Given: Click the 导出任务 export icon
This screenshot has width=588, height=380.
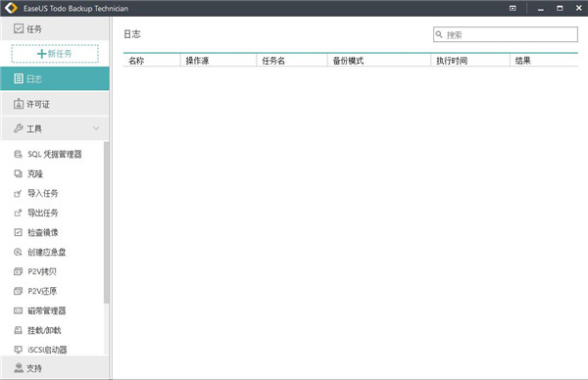Looking at the screenshot, I should [x=18, y=213].
